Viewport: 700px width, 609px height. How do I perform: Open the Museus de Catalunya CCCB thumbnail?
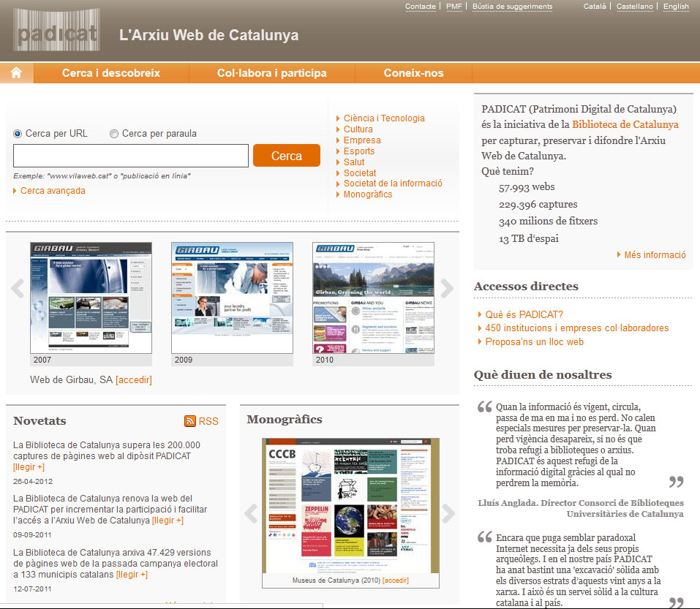(350, 506)
